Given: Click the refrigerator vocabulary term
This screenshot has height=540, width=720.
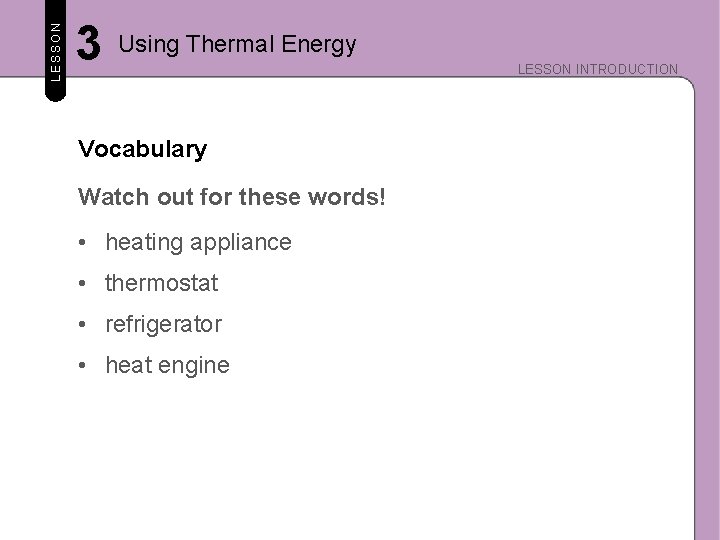Looking at the screenshot, I should coord(163,324).
